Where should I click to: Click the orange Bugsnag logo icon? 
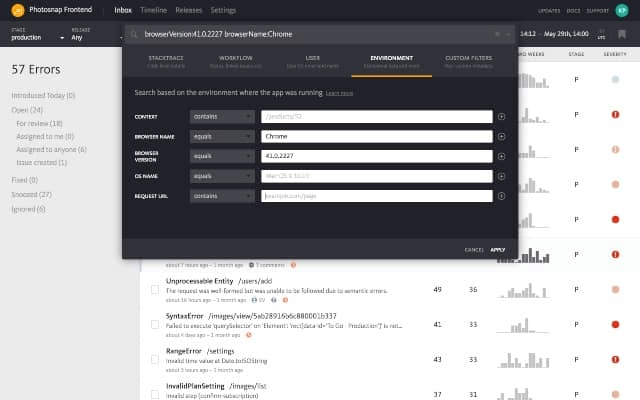pos(18,10)
